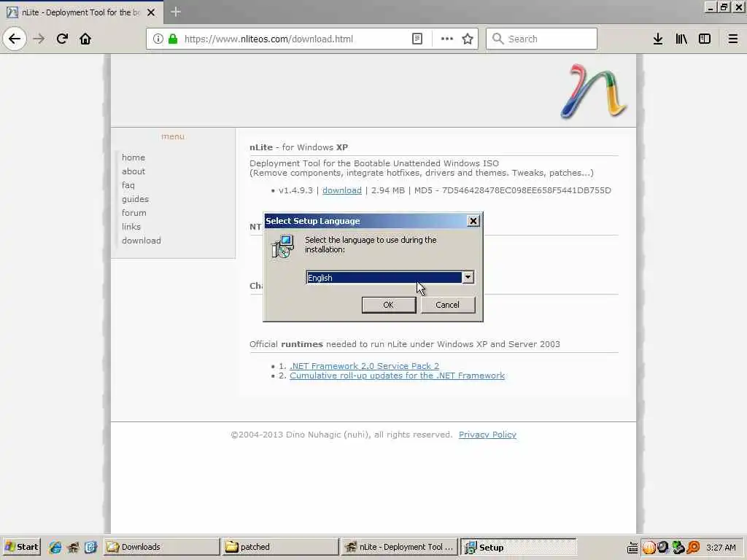
Task: Launch Internet Explorer from quick launch
Action: (55, 547)
